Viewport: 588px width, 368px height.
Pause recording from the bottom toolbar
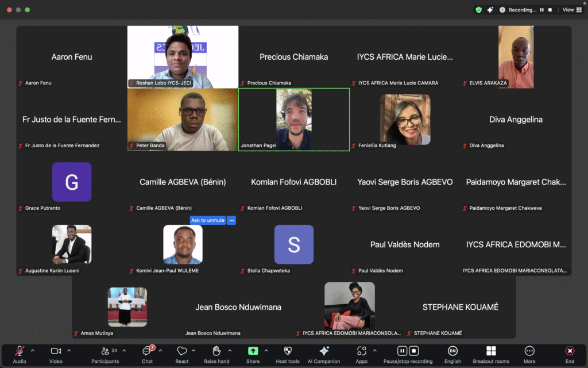click(402, 351)
